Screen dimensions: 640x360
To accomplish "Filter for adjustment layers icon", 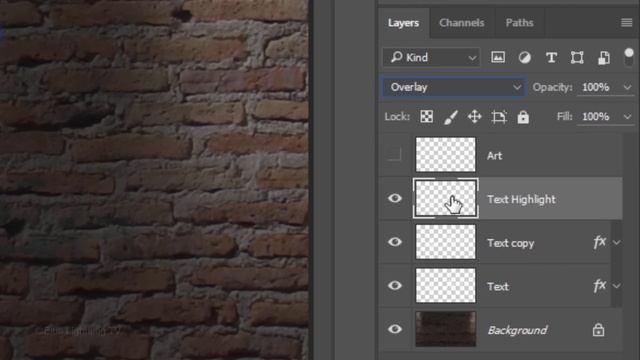I will (x=524, y=58).
